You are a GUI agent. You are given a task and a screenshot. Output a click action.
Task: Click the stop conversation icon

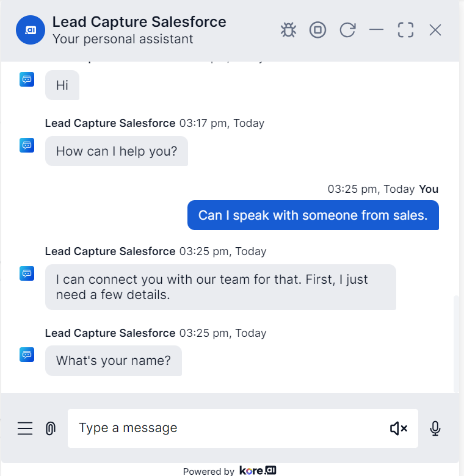pos(317,30)
